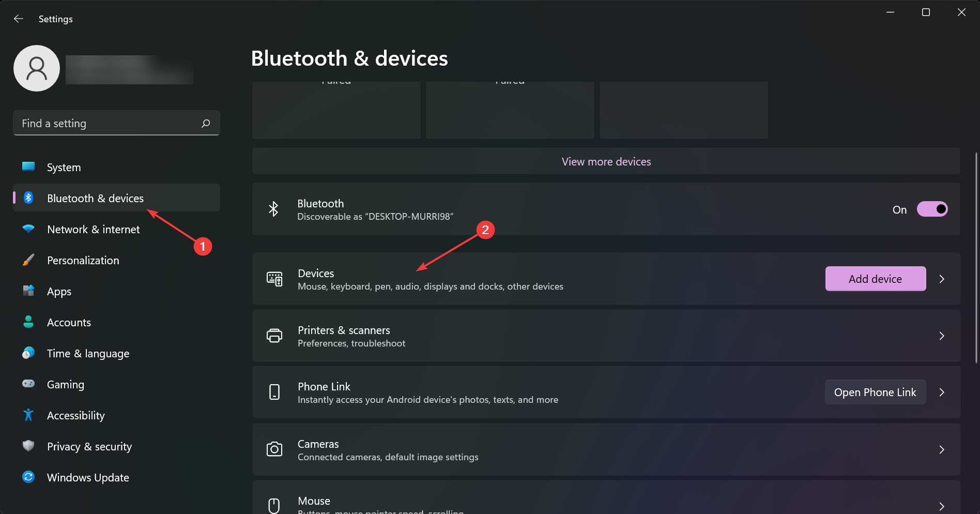Select the Accessibility icon
The width and height of the screenshot is (980, 514).
(28, 415)
